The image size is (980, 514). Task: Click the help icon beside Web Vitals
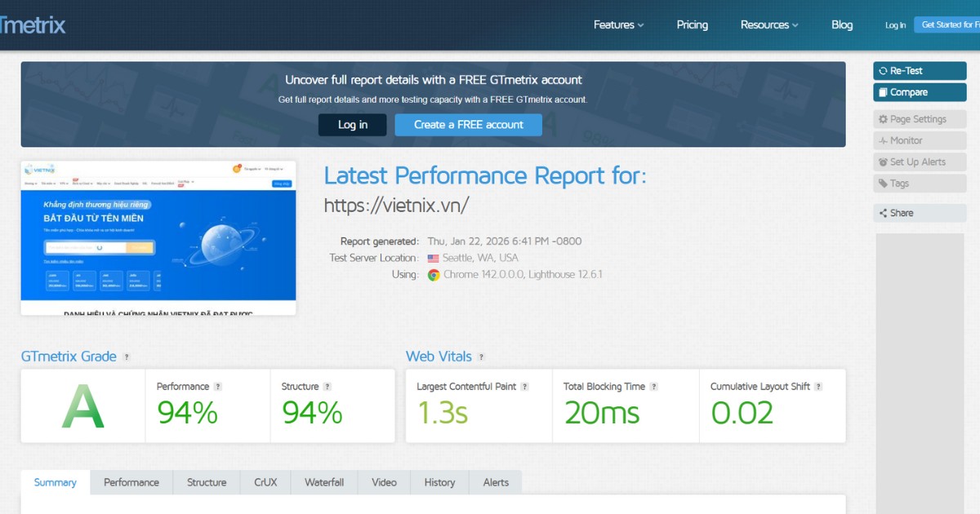coord(481,357)
